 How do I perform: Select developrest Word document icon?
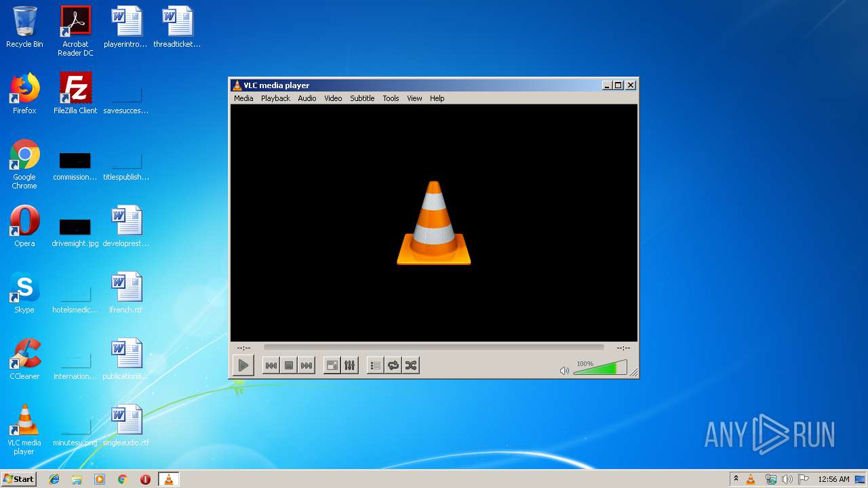tap(126, 226)
